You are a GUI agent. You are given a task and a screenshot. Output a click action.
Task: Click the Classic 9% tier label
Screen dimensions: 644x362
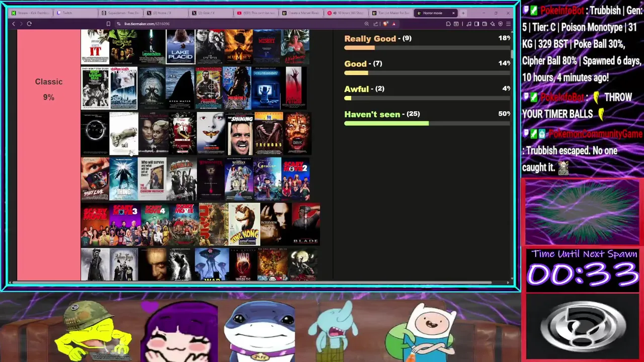(x=49, y=89)
